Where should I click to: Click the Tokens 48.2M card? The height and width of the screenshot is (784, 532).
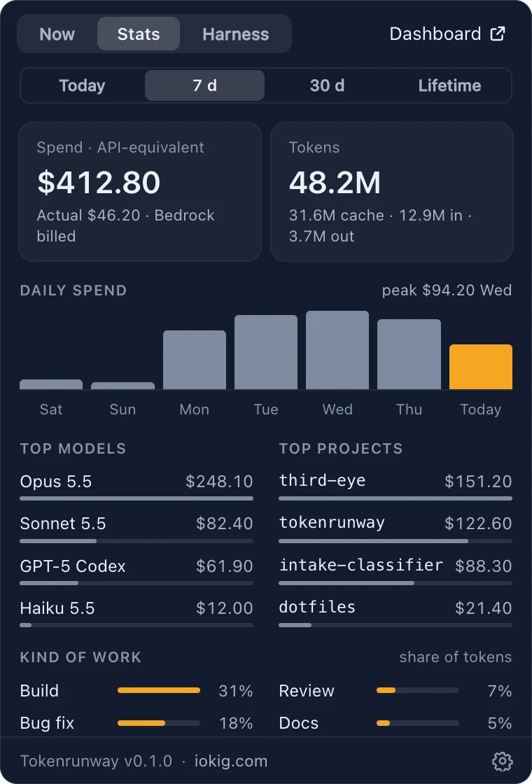click(x=392, y=192)
